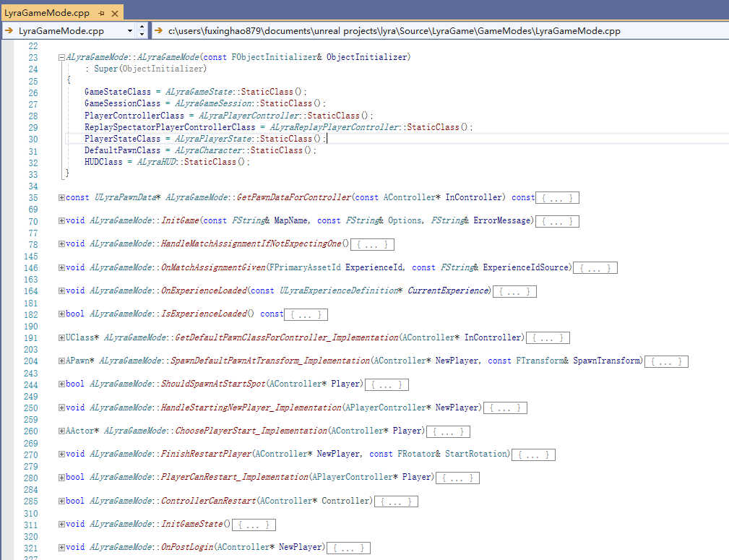Click the DefaultPawnClass variable text
Image resolution: width=729 pixels, height=560 pixels.
122,150
